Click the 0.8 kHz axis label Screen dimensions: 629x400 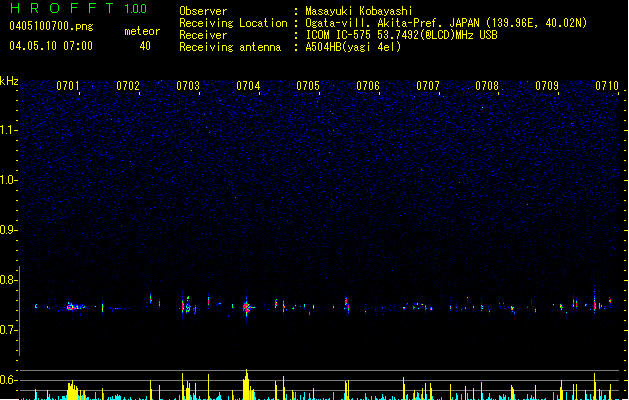tap(8, 280)
